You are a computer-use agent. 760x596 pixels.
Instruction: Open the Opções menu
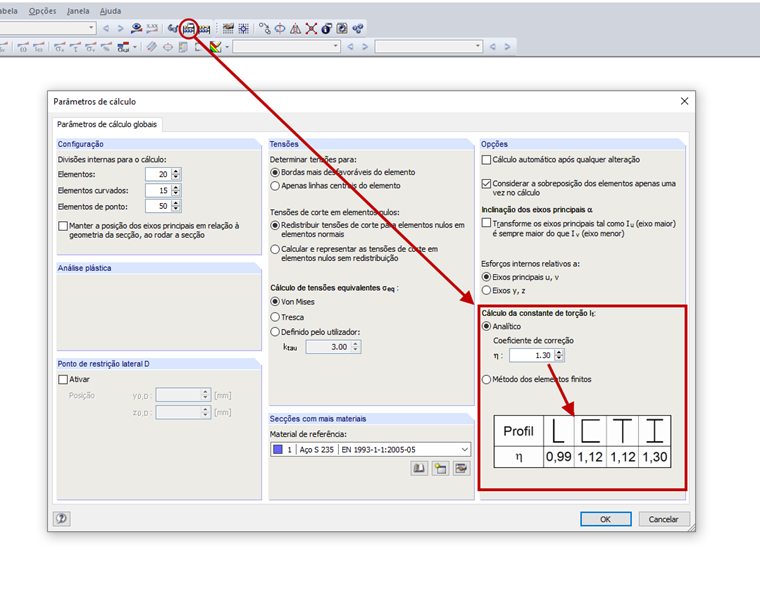(x=42, y=11)
